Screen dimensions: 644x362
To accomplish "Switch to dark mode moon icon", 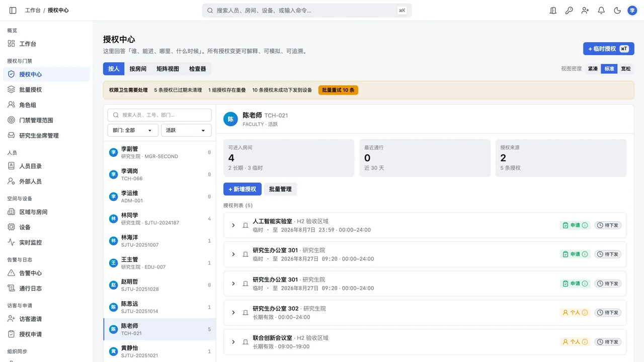I will tap(617, 10).
